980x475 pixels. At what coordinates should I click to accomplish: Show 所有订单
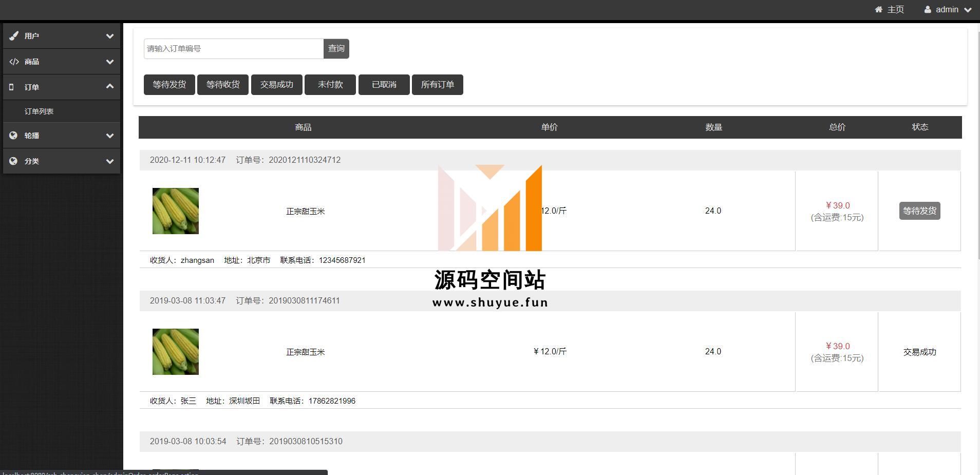click(x=438, y=85)
